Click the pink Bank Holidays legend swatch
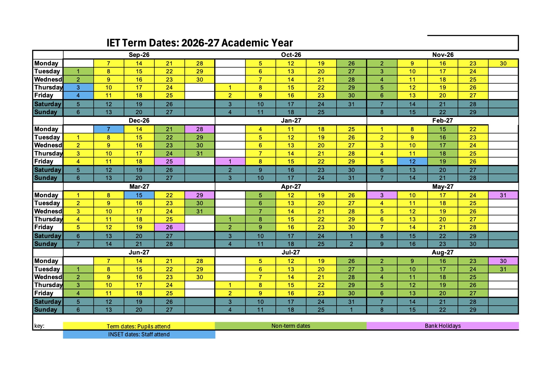The height and width of the screenshot is (392, 554). pos(442,326)
